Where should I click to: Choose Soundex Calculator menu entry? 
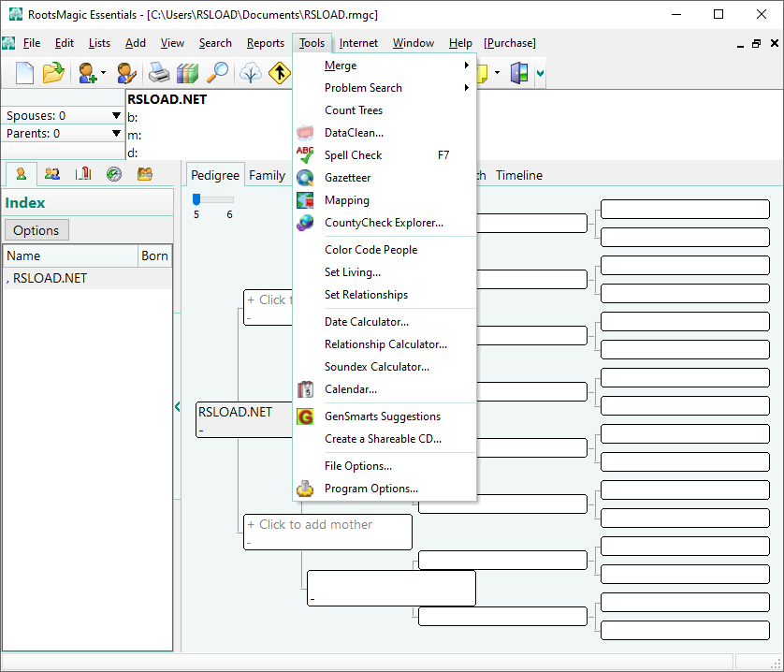376,367
